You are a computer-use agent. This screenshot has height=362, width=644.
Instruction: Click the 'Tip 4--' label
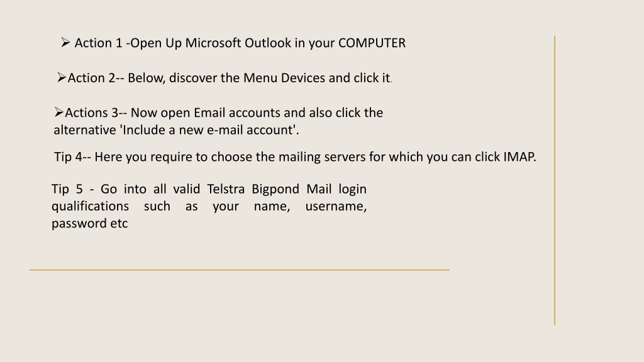(x=72, y=157)
